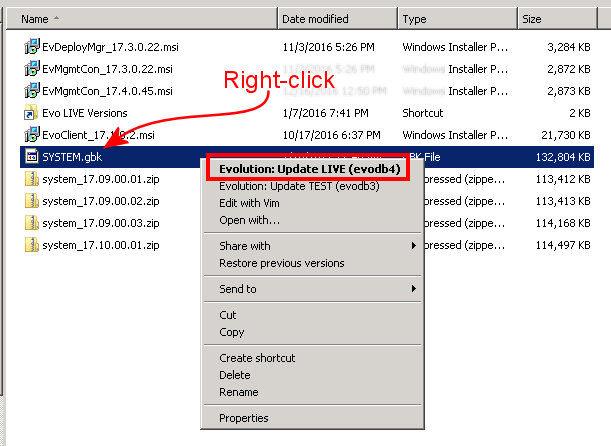The width and height of the screenshot is (611, 446).
Task: Click the system_17.09.00.01.zip folder icon
Action: click(31, 179)
